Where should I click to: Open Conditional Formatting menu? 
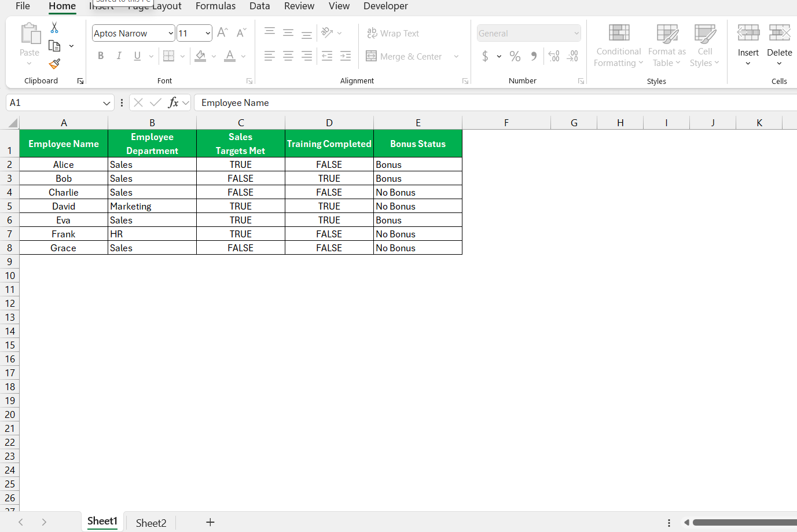(618, 46)
